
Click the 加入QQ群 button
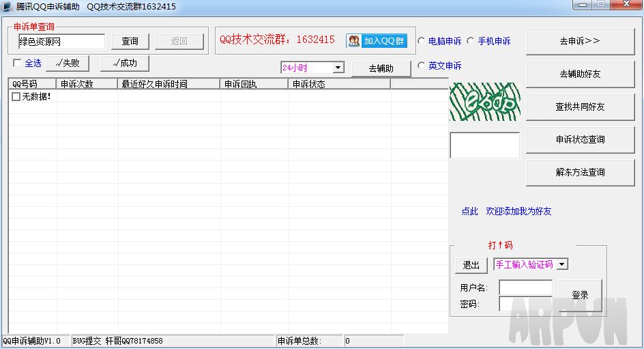[377, 41]
